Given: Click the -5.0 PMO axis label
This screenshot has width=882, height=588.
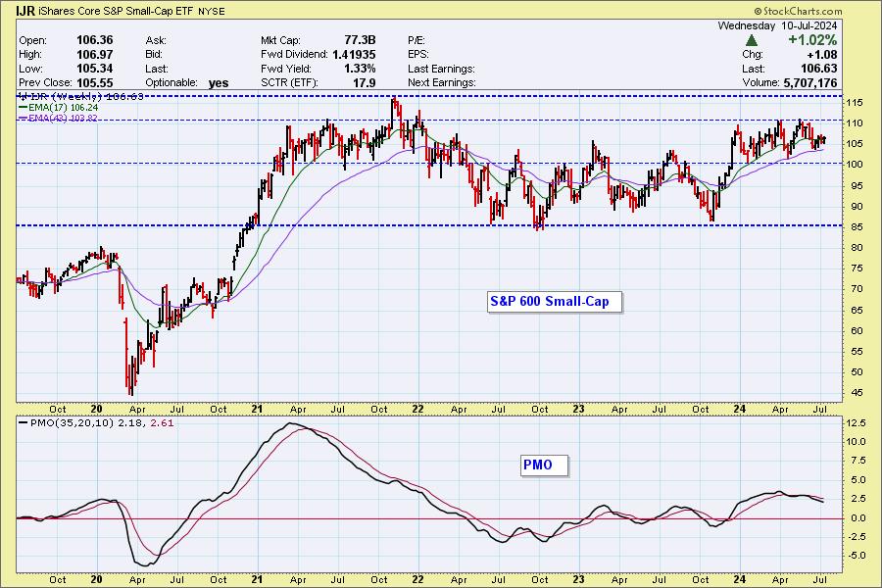Looking at the screenshot, I should pyautogui.click(x=856, y=556).
